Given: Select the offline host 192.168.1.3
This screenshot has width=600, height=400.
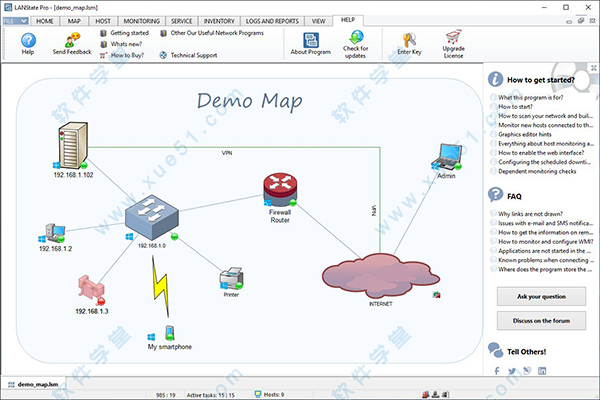Looking at the screenshot, I should (x=91, y=290).
